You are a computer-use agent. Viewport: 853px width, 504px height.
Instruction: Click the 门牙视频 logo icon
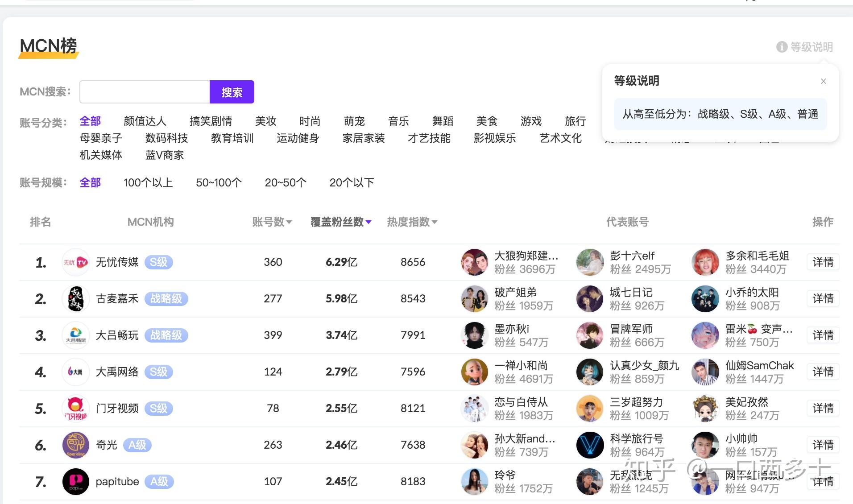[x=75, y=409]
